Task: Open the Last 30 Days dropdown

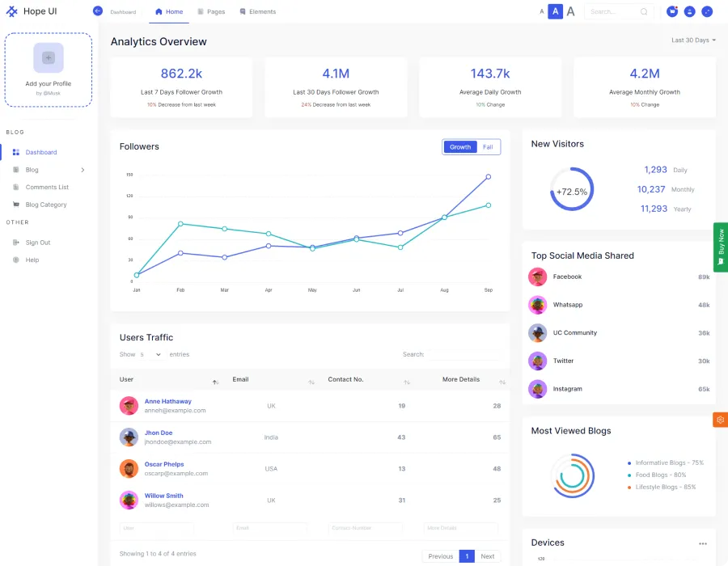Action: click(x=693, y=40)
